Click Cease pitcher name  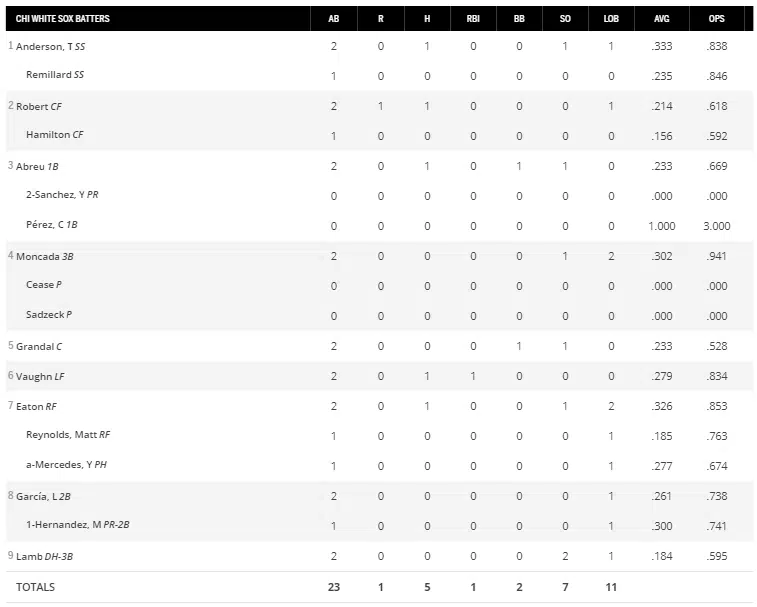pos(39,286)
